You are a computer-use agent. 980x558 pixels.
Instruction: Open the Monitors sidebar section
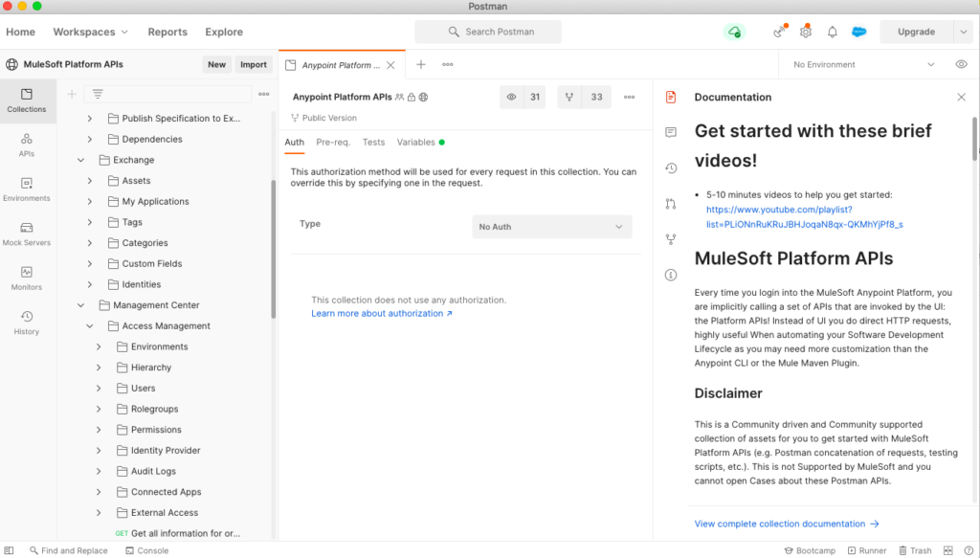tap(26, 279)
